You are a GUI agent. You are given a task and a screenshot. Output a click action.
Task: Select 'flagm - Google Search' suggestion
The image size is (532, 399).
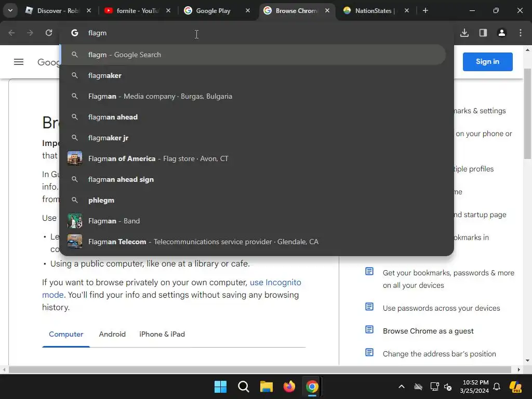(253, 55)
